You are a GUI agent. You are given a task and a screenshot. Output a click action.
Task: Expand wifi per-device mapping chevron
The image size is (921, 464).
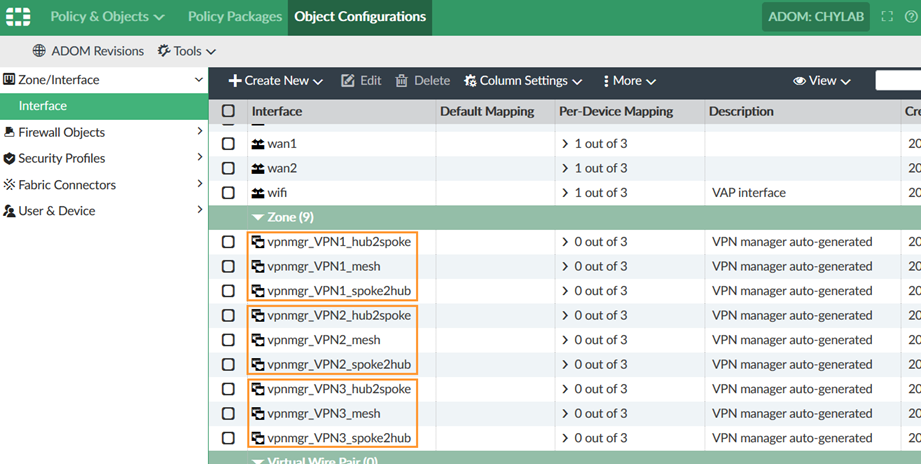coord(565,193)
